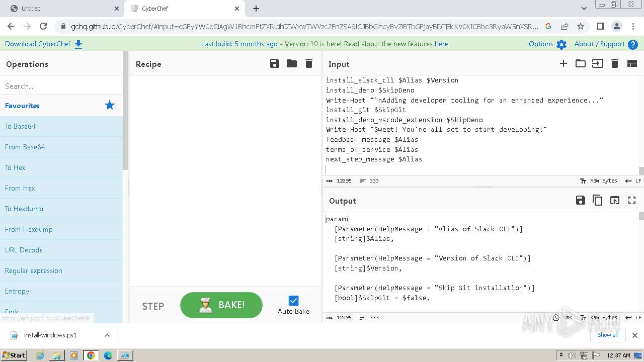Screen dimensions: 644x362
Task: Change the input character encoding (Raw Bytes)
Action: point(599,181)
